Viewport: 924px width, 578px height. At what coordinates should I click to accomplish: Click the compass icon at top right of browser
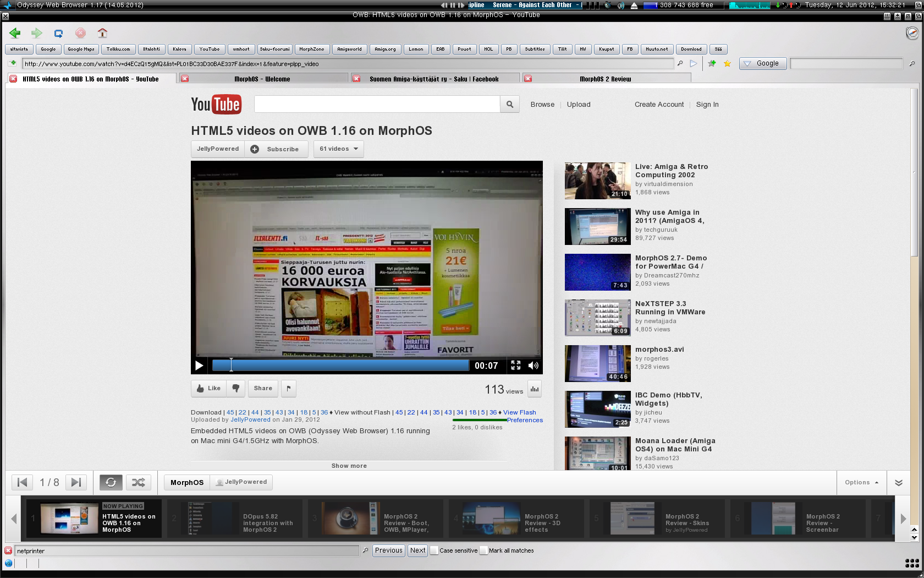coord(912,33)
